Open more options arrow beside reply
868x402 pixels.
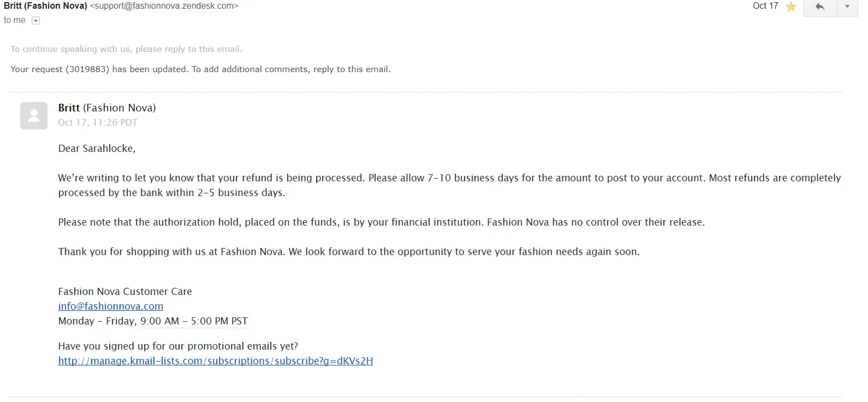(847, 7)
